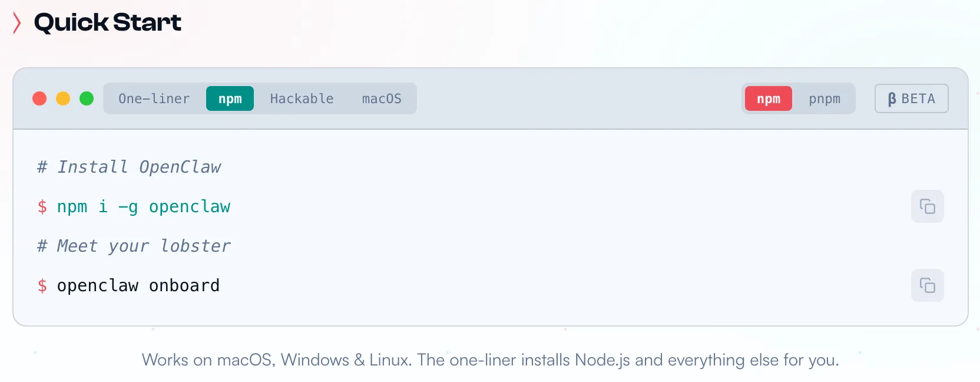Copy the npm install command
980x382 pixels.
point(927,206)
